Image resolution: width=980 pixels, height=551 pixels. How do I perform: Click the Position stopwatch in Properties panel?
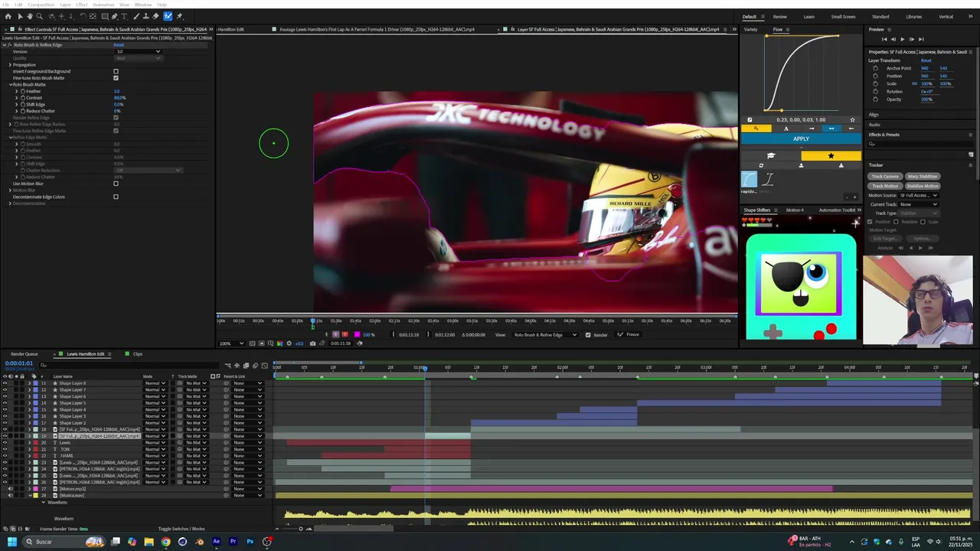coord(875,76)
